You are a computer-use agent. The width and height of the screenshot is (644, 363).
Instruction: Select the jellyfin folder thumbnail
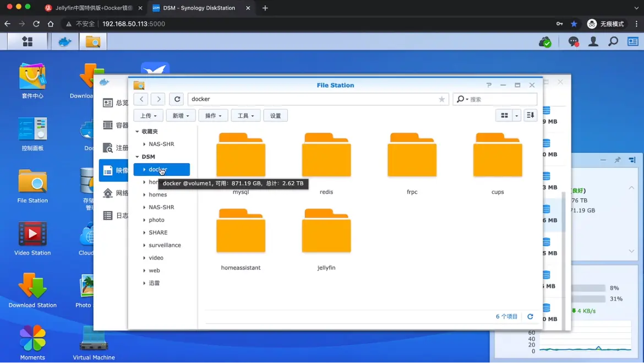326,232
